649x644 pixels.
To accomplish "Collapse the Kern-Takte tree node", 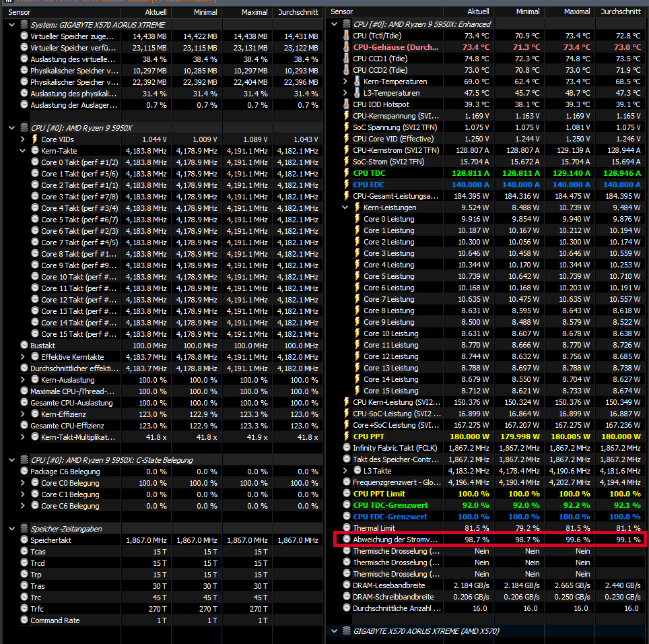I will coord(23,151).
